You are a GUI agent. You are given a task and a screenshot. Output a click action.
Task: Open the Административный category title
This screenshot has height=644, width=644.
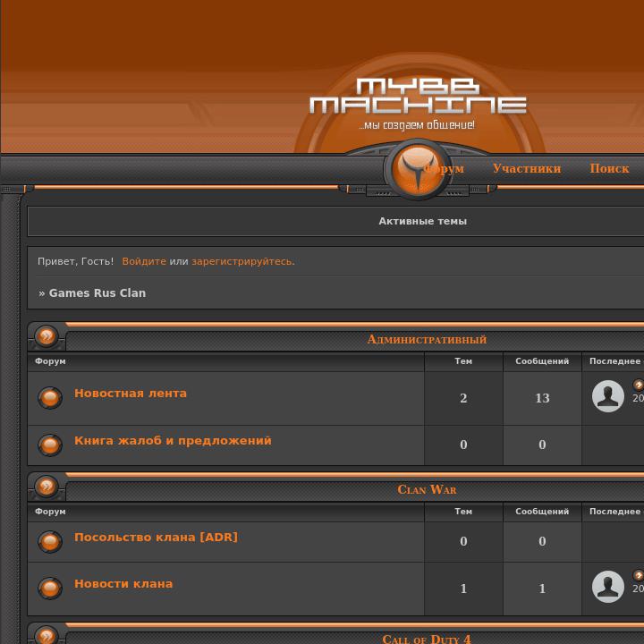[427, 339]
